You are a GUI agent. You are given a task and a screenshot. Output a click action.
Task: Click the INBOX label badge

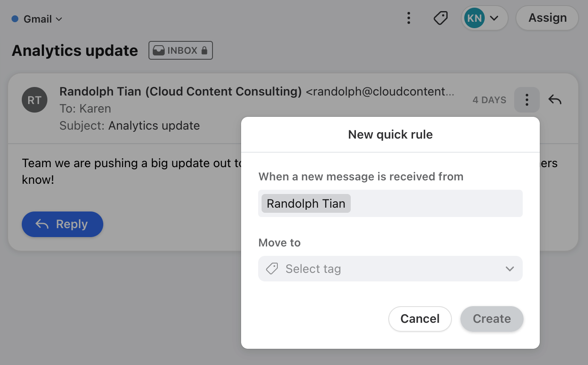coord(180,50)
